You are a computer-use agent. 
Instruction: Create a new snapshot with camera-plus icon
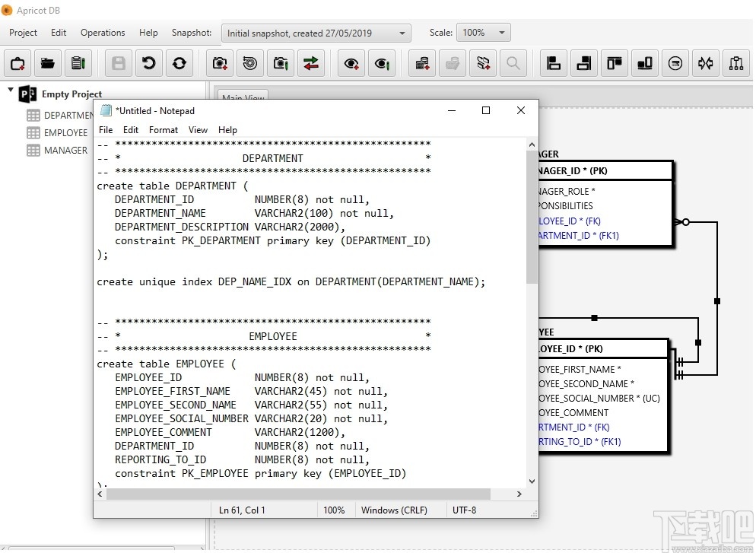[x=221, y=63]
